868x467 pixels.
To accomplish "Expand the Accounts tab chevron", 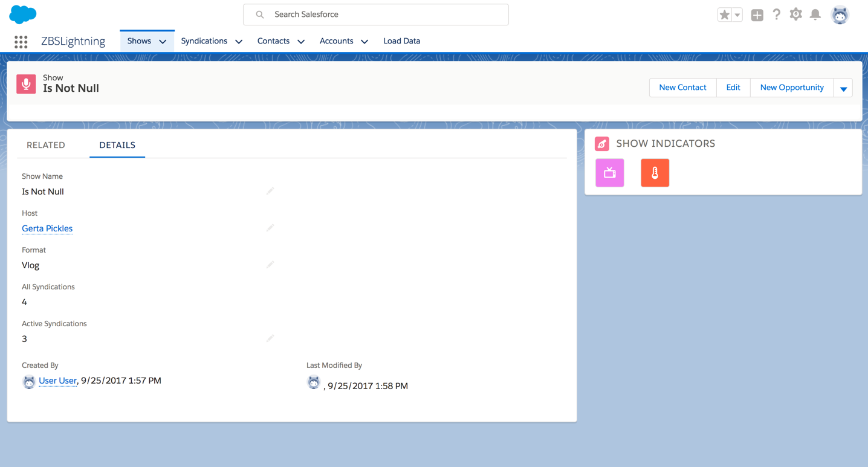I will 364,42.
